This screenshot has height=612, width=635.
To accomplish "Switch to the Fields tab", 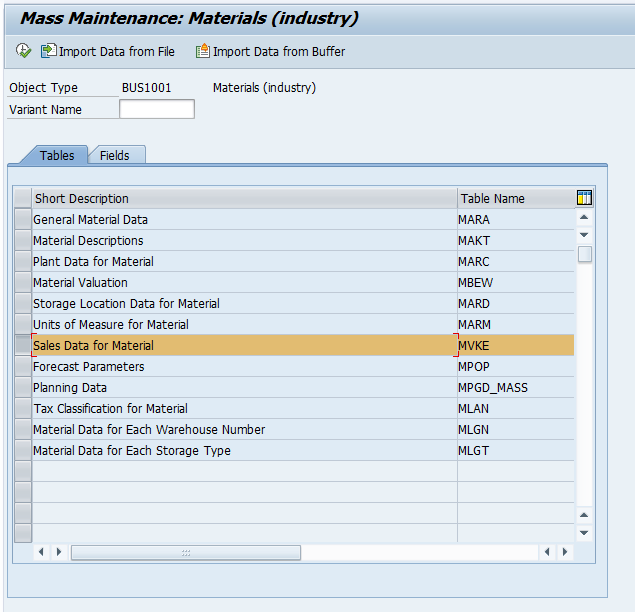I will (115, 156).
